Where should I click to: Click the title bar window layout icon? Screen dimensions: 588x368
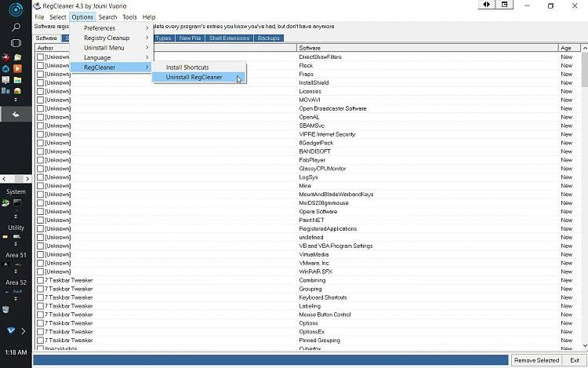tap(504, 5)
